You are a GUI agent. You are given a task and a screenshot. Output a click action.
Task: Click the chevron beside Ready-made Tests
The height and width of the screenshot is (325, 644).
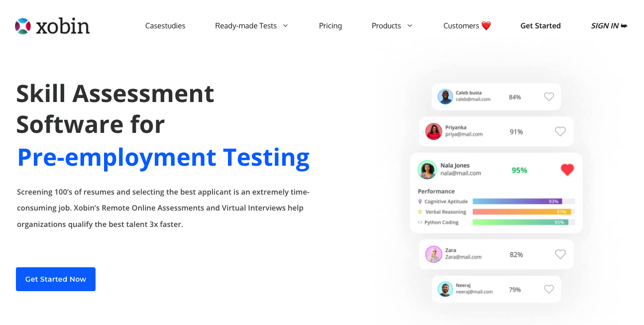coord(285,25)
